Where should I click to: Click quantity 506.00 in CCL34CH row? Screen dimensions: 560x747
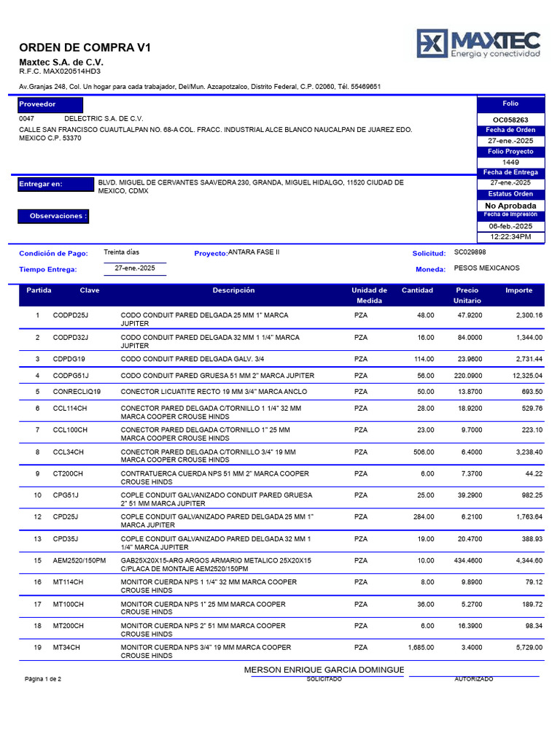[424, 452]
